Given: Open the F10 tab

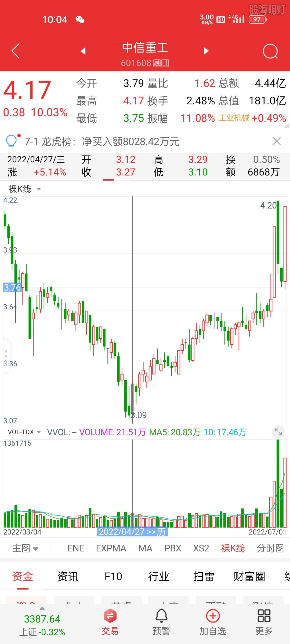Looking at the screenshot, I should click(113, 576).
